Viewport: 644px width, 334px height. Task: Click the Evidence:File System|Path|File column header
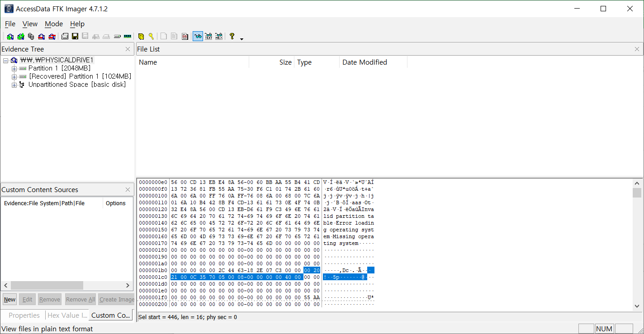pos(52,203)
